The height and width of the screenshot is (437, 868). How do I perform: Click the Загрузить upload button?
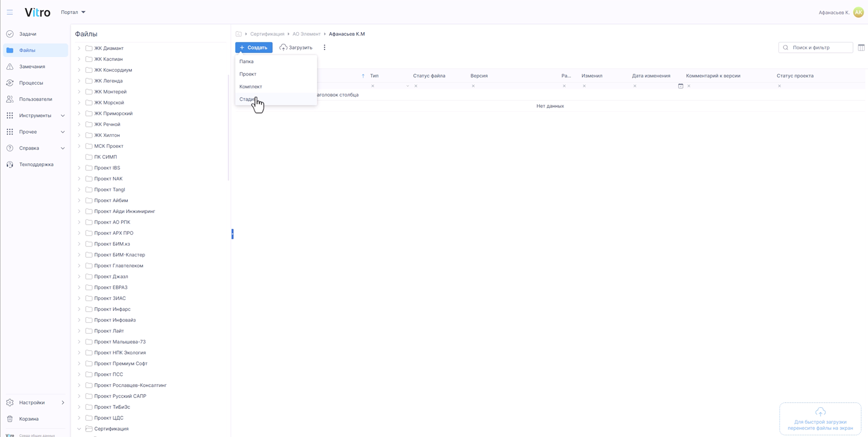tap(296, 47)
